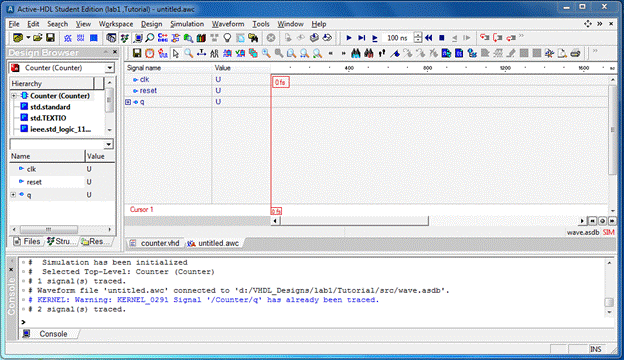Click the blue flag bookmark icon
Image resolution: width=624 pixels, height=360 pixels.
[x=395, y=53]
